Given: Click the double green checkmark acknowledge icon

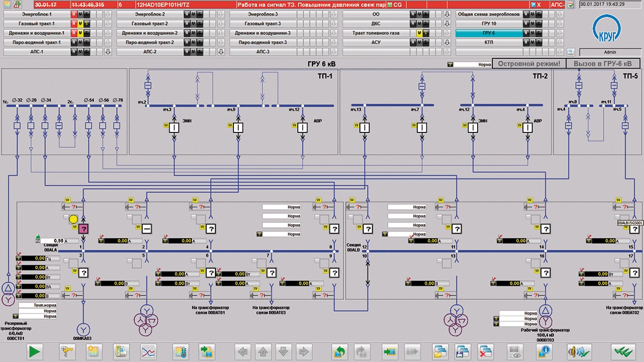Looking at the screenshot, I should coord(623,352).
